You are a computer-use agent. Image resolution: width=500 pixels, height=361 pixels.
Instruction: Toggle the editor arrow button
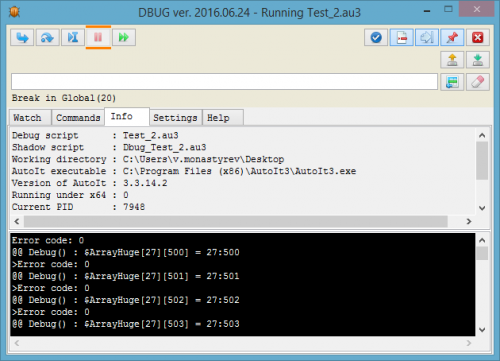click(427, 37)
